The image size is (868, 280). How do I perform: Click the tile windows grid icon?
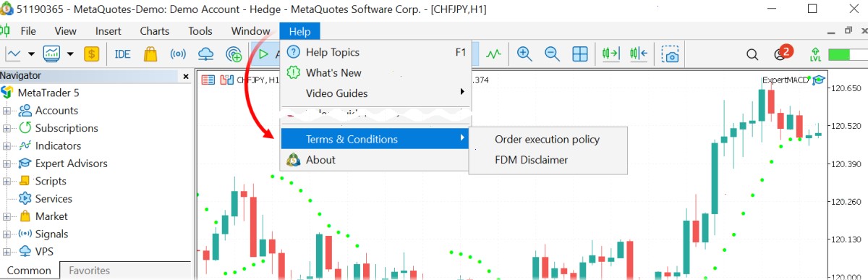[579, 54]
